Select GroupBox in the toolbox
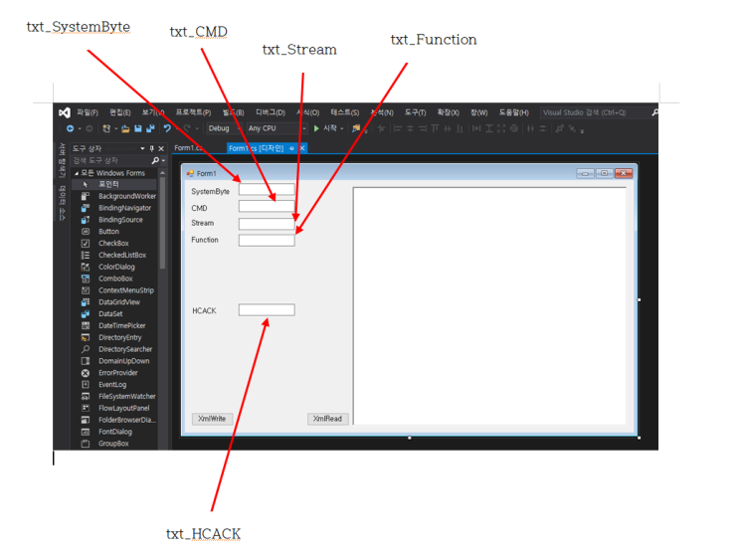Viewport: 739px width, 560px height. (x=114, y=444)
